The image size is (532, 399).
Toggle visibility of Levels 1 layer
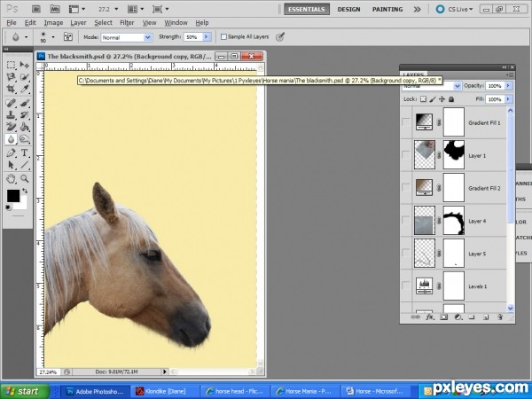[406, 286]
